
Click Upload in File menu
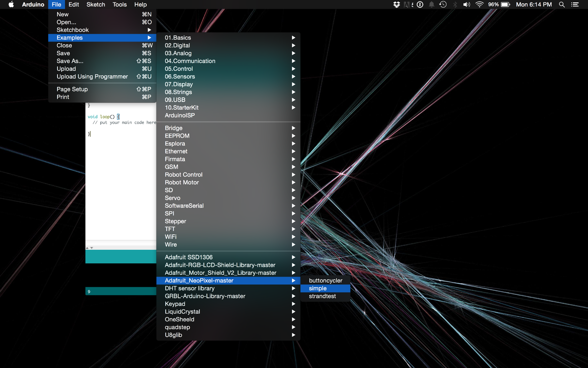[x=102, y=69]
